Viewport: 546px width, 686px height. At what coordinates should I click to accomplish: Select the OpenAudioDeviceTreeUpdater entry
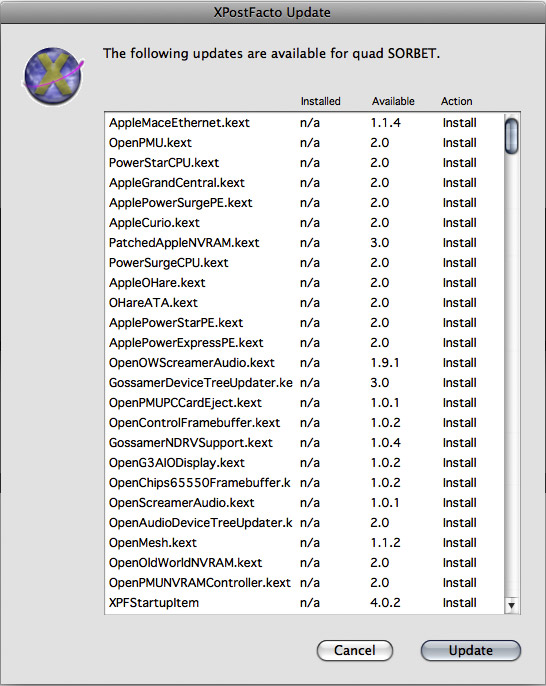coord(304,523)
